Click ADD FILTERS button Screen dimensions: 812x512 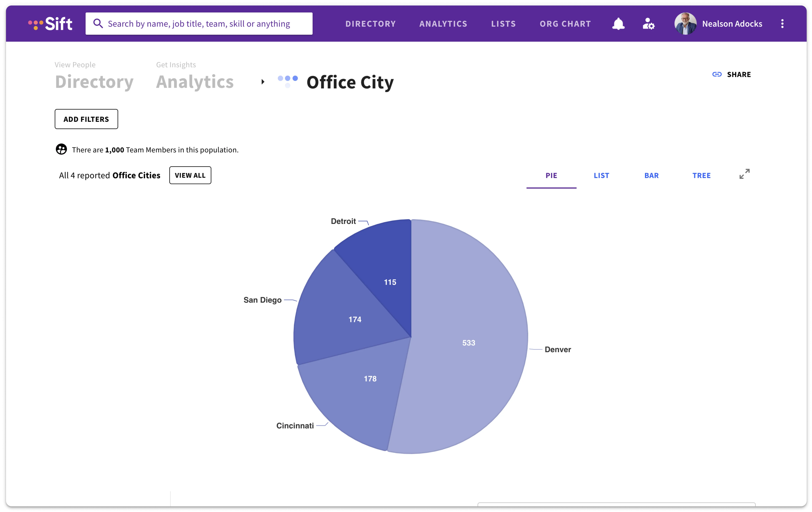86,119
